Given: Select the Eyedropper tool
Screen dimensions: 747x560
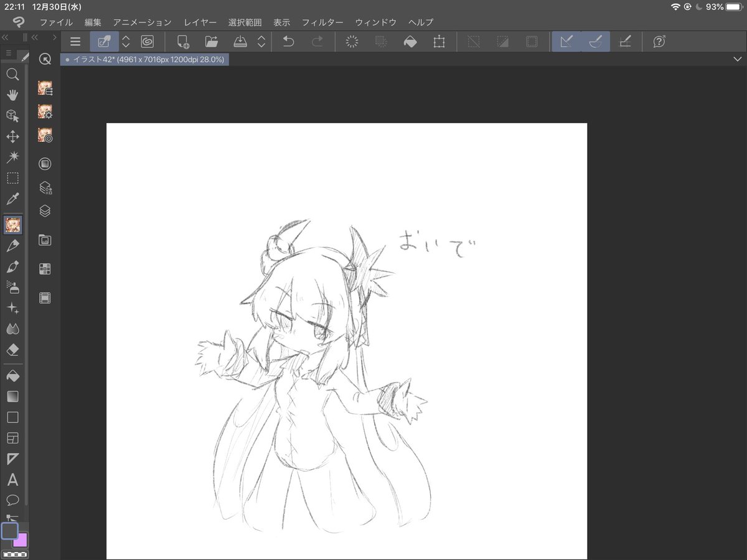Looking at the screenshot, I should point(12,199).
